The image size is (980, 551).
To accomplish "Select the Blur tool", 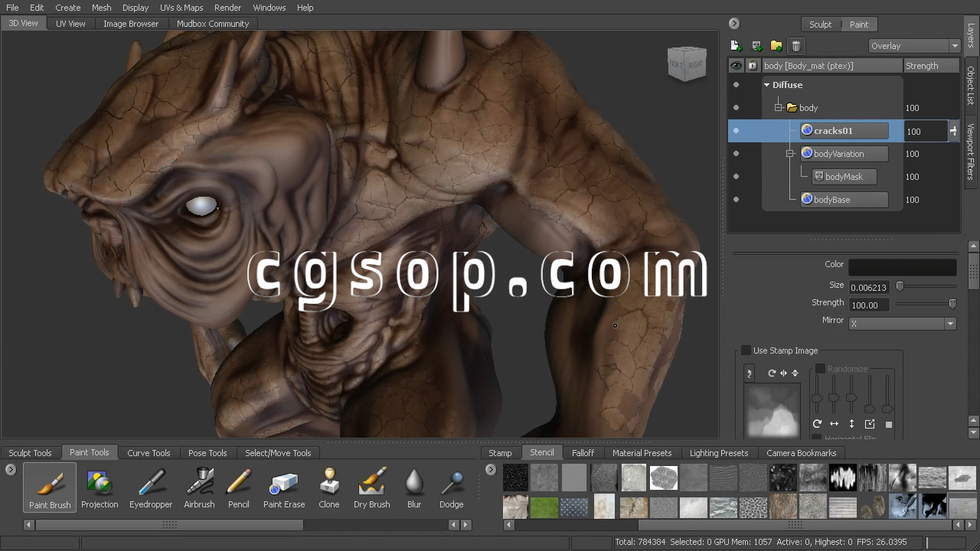I will tap(414, 487).
